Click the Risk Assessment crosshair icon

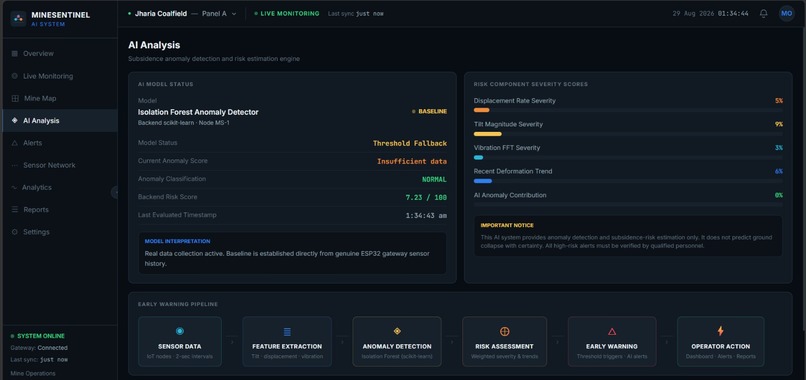coord(505,332)
